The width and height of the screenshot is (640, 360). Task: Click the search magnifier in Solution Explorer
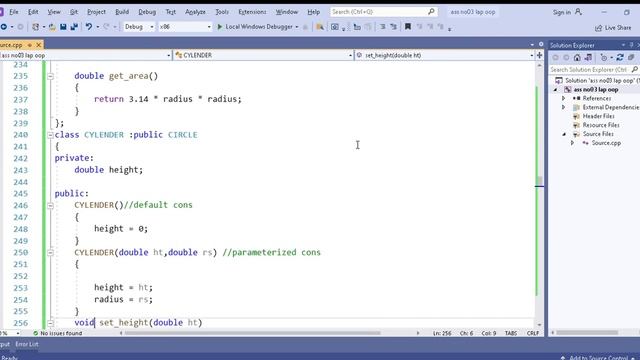click(x=635, y=70)
